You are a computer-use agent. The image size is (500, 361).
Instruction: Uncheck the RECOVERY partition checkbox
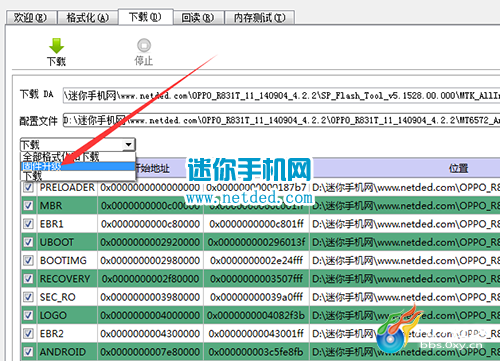[x=28, y=279]
